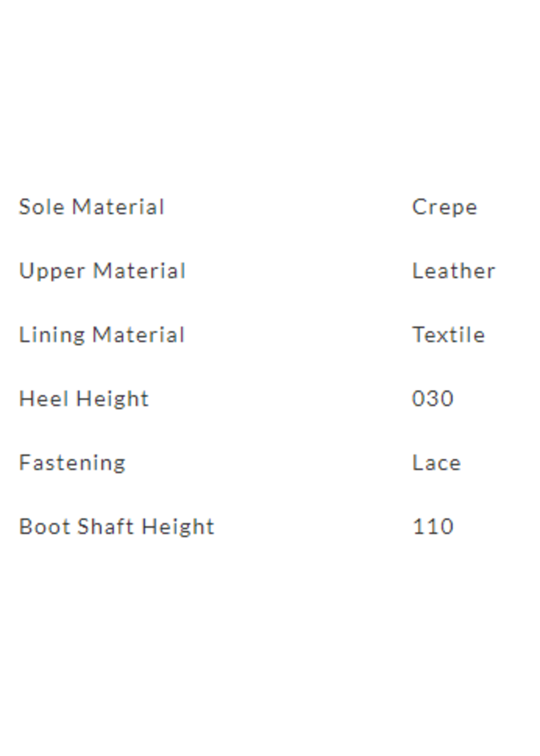Click empty space between Sole Material and Crepe
Screen dimensions: 540x756
click(x=286, y=207)
